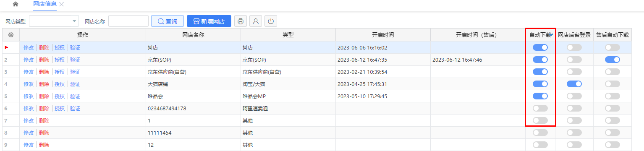
Task: Click the printer icon button
Action: [x=240, y=21]
